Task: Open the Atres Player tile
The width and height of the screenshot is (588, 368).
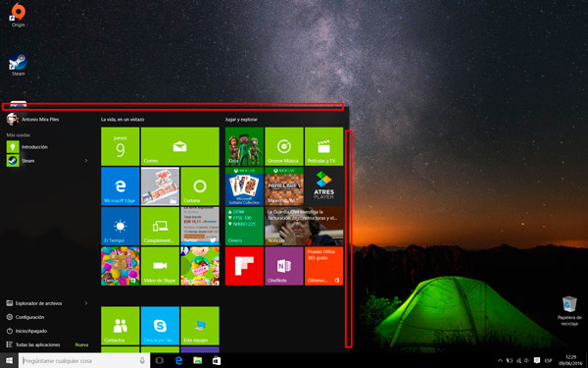Action: pos(324,185)
